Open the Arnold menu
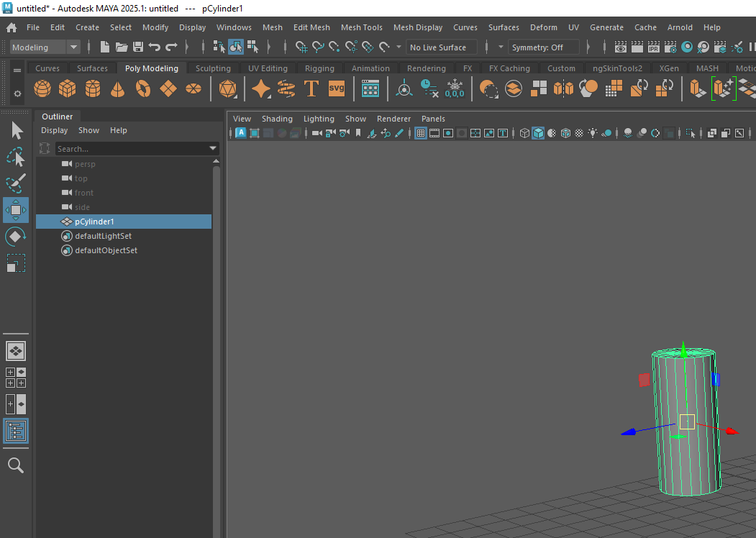756x538 pixels. (680, 27)
